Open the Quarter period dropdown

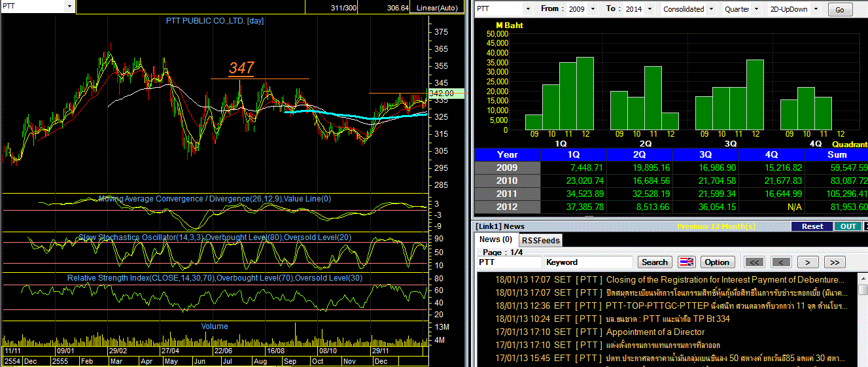click(757, 9)
